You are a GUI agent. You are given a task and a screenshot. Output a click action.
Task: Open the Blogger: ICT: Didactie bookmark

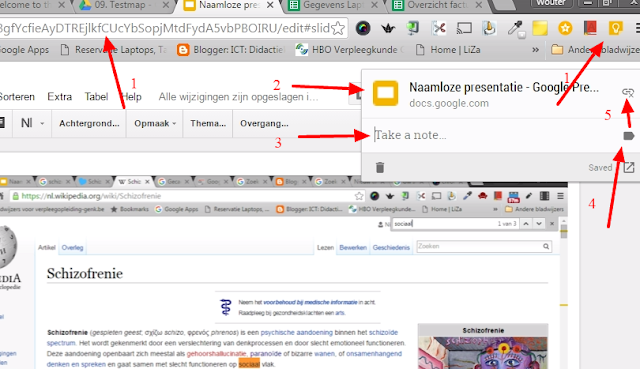tap(231, 50)
